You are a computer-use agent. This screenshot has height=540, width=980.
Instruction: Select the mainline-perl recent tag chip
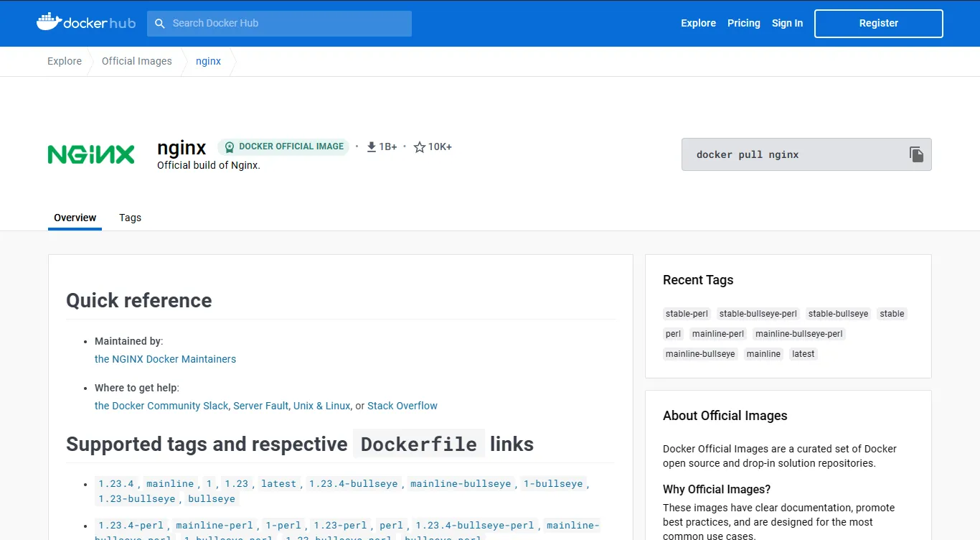click(x=718, y=334)
